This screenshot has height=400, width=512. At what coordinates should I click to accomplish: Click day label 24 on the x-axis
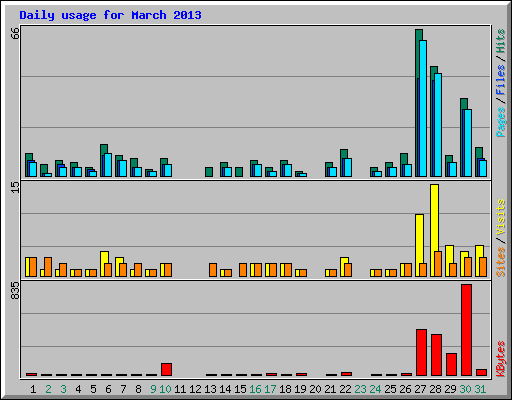pos(375,389)
